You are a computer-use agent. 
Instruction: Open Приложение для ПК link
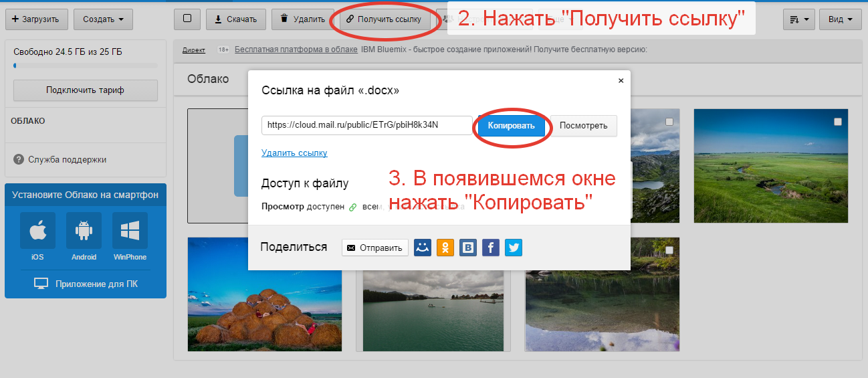click(x=86, y=284)
